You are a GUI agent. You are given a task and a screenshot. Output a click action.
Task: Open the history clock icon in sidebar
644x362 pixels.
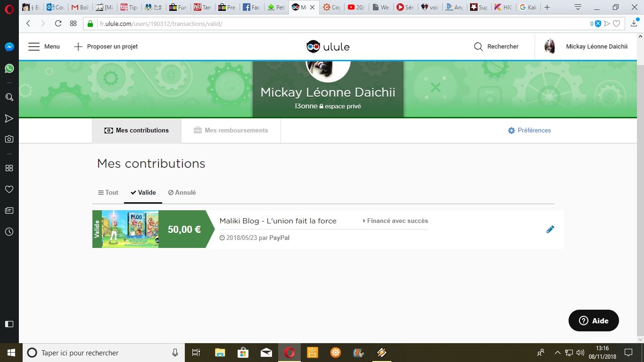(9, 232)
